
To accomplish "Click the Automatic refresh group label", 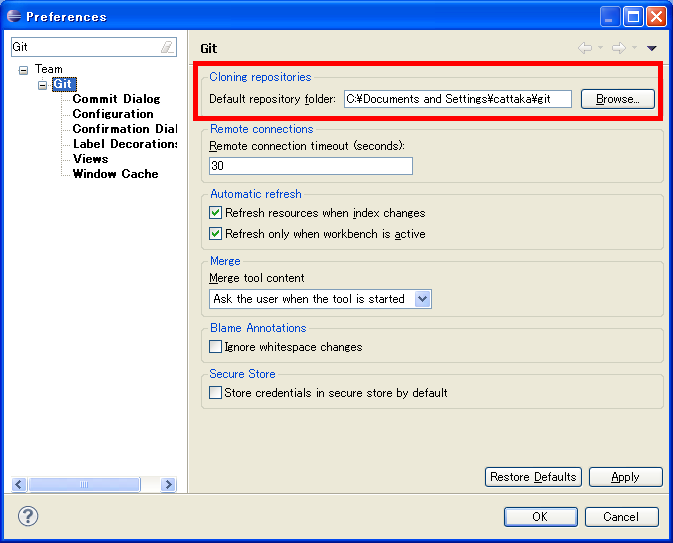I will tap(256, 194).
